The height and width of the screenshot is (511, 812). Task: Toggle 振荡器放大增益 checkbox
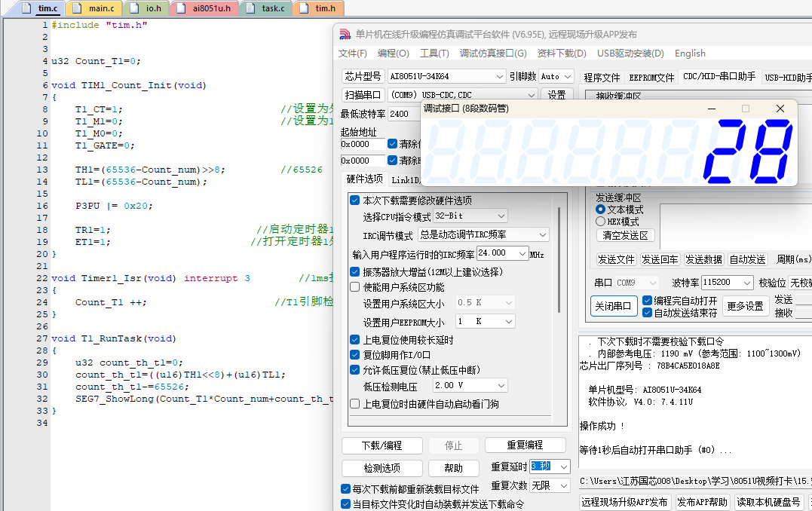tap(355, 272)
